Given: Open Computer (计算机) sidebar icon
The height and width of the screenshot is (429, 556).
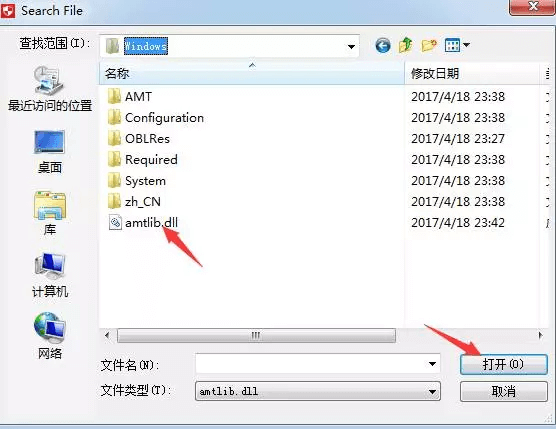Looking at the screenshot, I should tap(50, 275).
